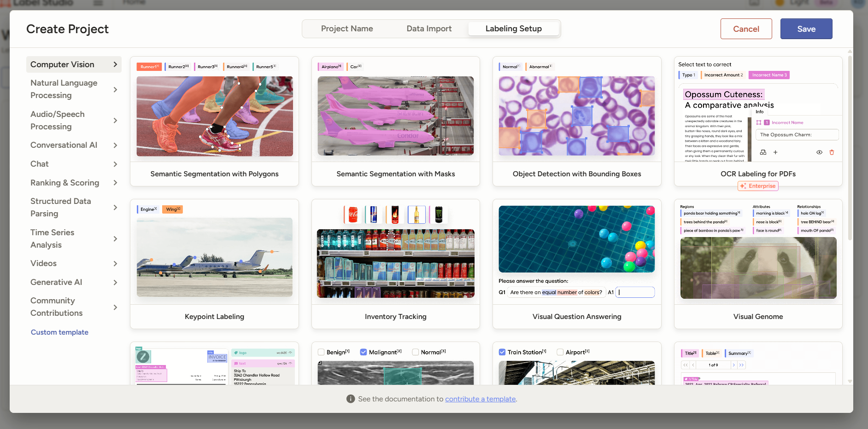
Task: Select the pink Airplane label swatch
Action: pyautogui.click(x=330, y=67)
